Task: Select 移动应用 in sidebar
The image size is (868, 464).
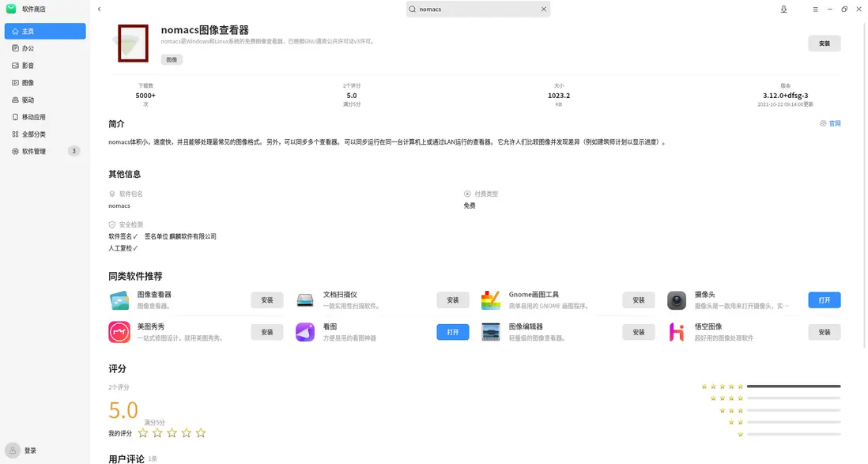Action: click(45, 117)
